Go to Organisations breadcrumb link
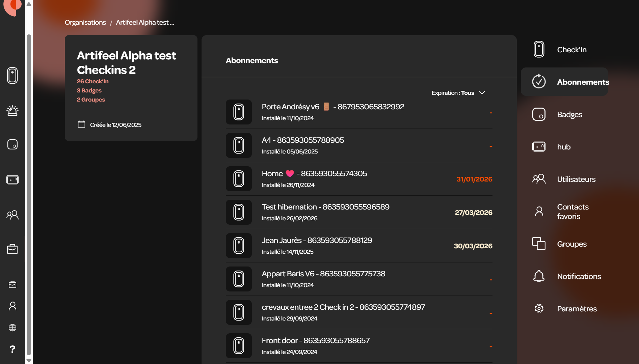The width and height of the screenshot is (639, 364). 85,22
